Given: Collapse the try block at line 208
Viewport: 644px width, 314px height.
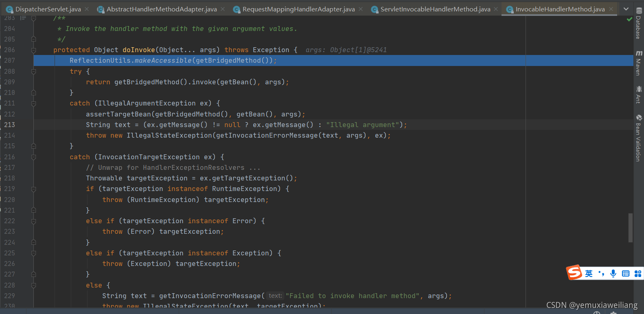Looking at the screenshot, I should [x=34, y=71].
